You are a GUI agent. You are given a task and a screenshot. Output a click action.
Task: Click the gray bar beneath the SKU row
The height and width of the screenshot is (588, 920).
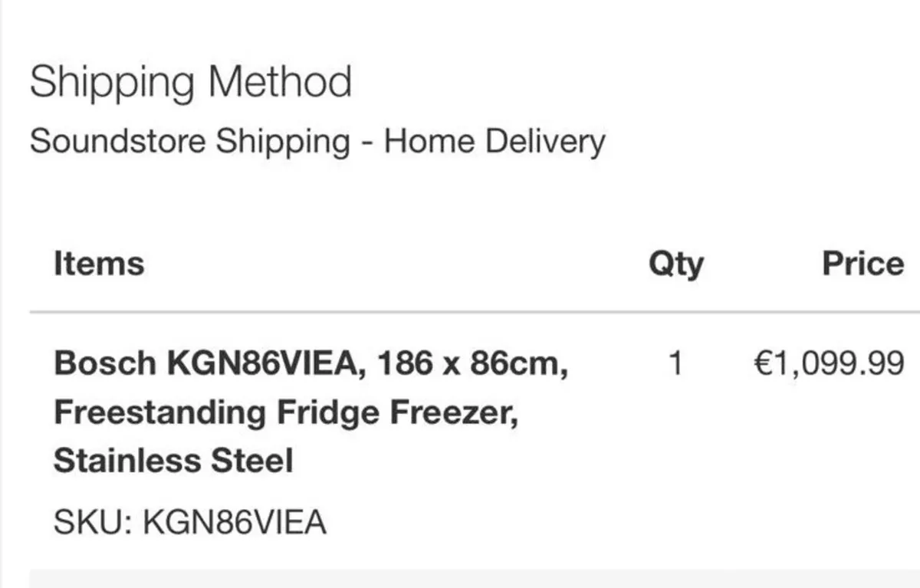point(475,578)
